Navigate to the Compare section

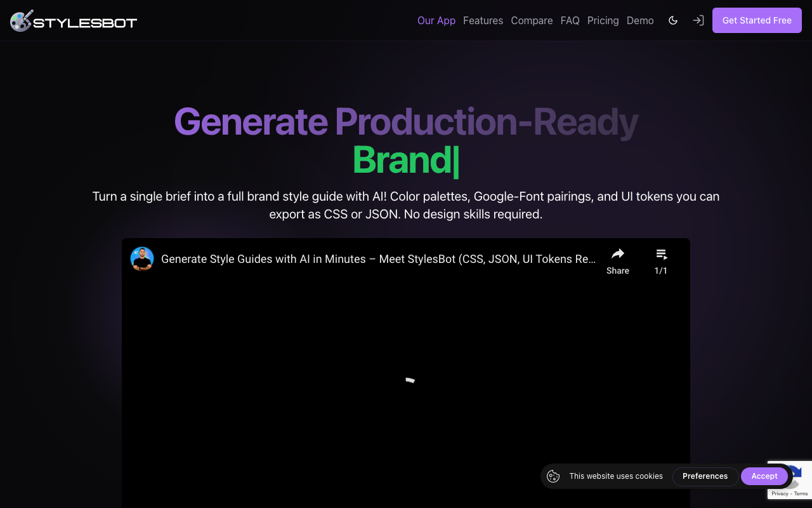click(532, 20)
